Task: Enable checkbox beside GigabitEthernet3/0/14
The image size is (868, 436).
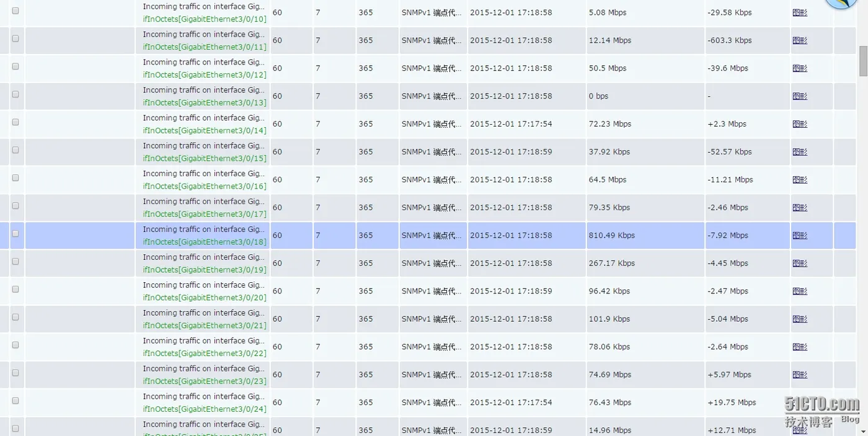Action: click(15, 122)
